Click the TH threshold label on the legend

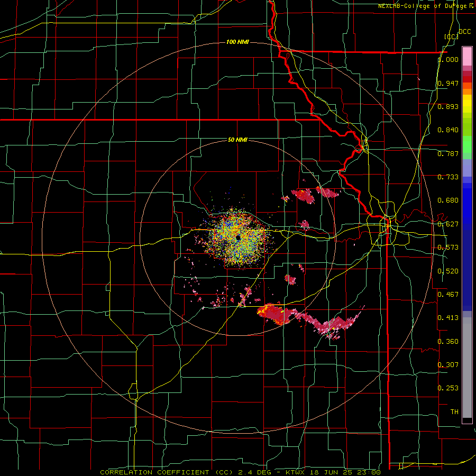pyautogui.click(x=454, y=412)
